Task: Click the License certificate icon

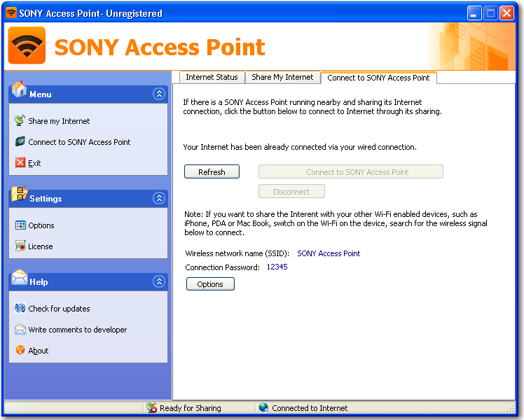Action: coord(20,246)
